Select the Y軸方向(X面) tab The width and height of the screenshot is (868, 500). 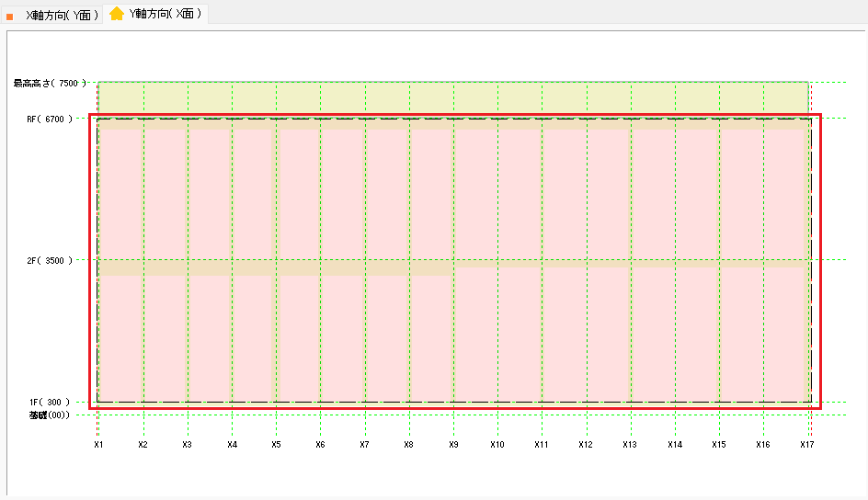click(166, 14)
